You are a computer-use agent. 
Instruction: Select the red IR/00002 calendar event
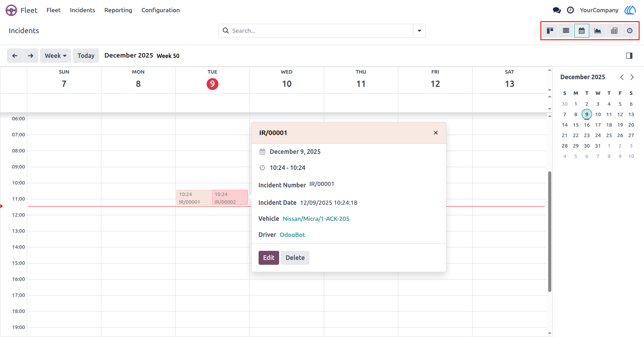coord(230,197)
